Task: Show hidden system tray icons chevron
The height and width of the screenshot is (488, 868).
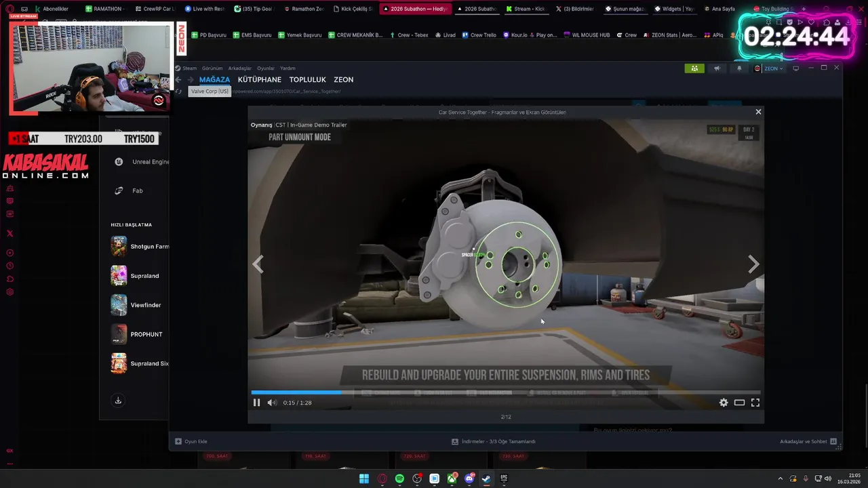Action: tap(780, 479)
